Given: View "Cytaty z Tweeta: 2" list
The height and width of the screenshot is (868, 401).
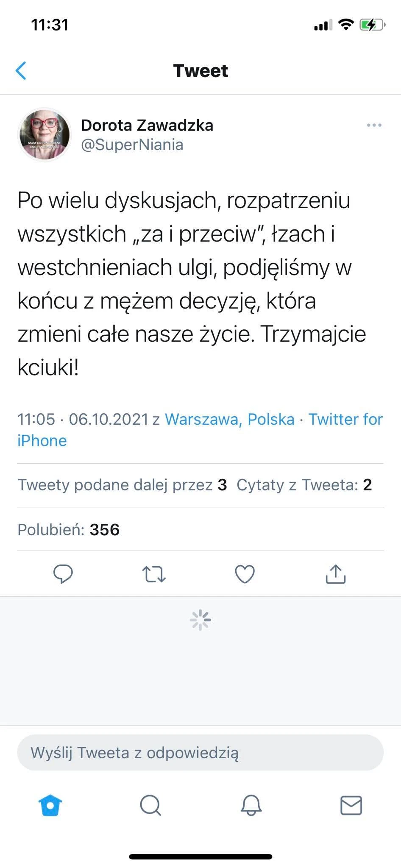Looking at the screenshot, I should click(304, 485).
